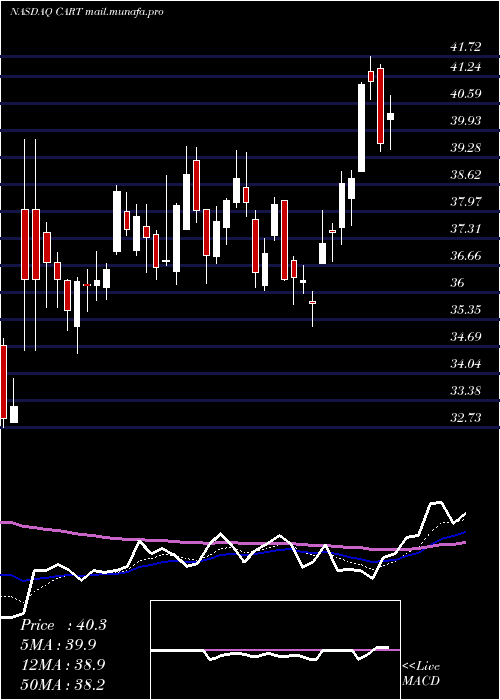Click the 12MA : 38.9 readout
This screenshot has width=500, height=700.
63,665
